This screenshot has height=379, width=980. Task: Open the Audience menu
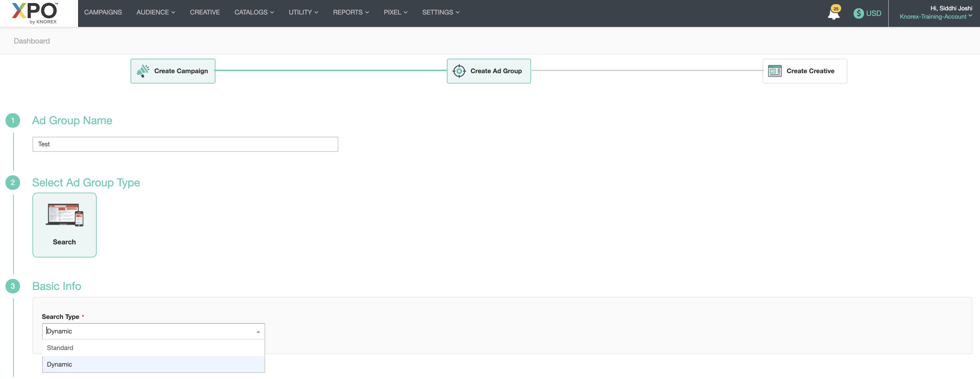pyautogui.click(x=155, y=12)
